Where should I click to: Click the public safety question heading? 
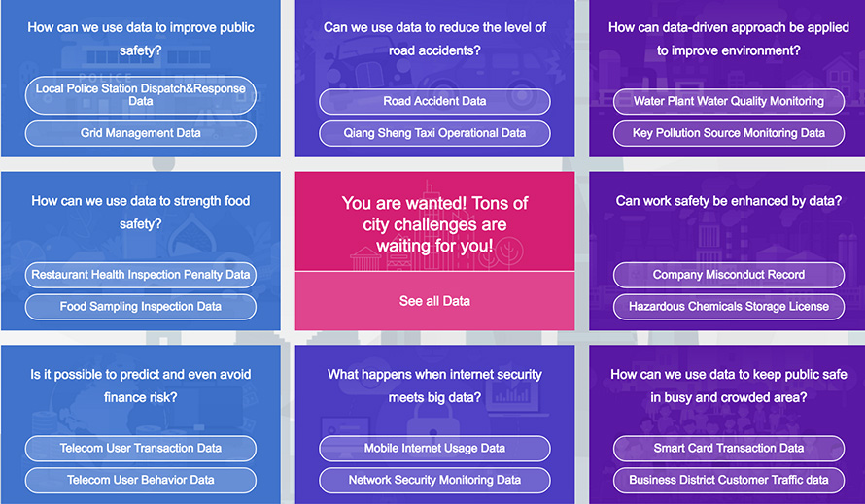tap(141, 39)
